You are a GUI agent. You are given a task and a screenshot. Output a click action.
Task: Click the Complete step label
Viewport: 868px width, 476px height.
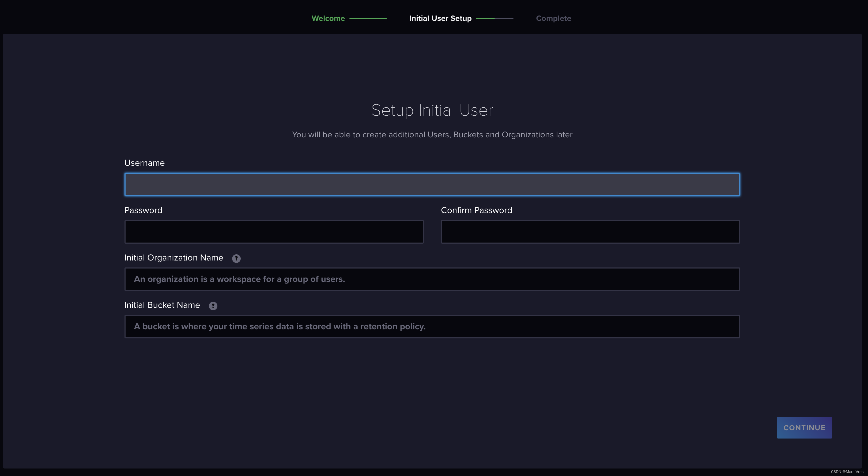tap(553, 18)
